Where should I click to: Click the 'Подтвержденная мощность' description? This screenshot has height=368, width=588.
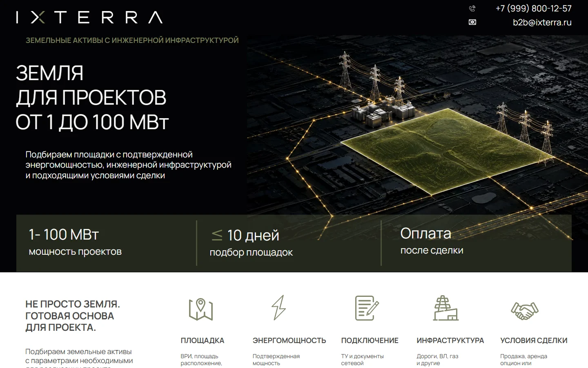tap(276, 360)
